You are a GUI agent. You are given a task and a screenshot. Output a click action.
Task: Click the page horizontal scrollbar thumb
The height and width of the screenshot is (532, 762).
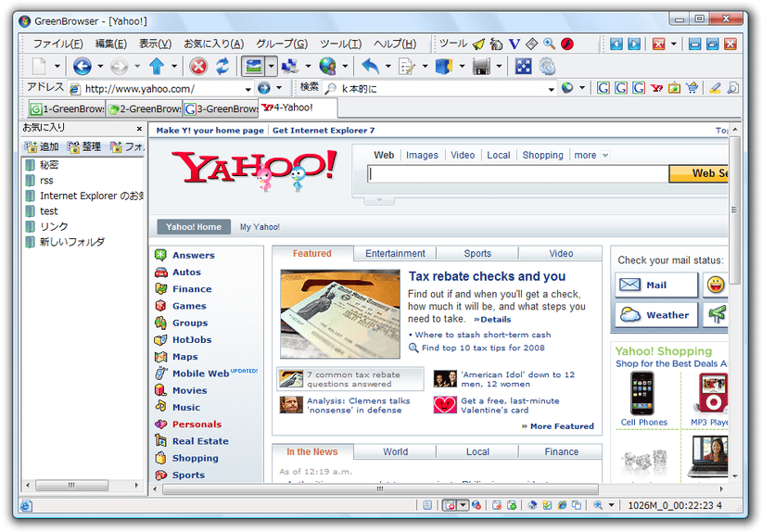point(380,488)
